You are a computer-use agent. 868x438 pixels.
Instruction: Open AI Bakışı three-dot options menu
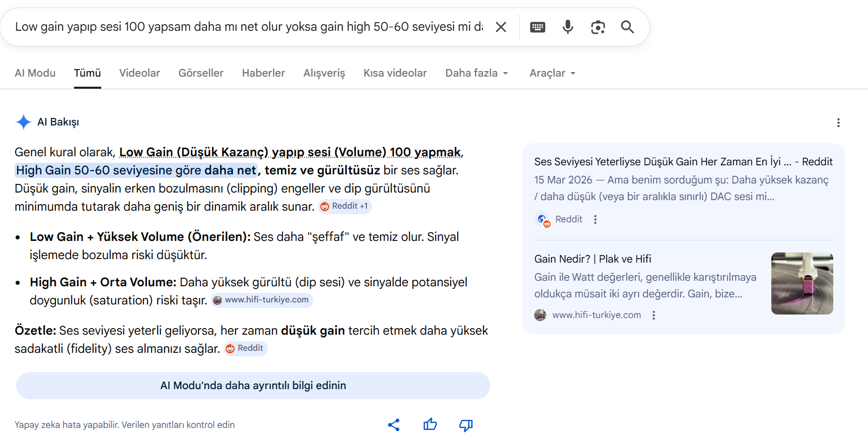(838, 122)
